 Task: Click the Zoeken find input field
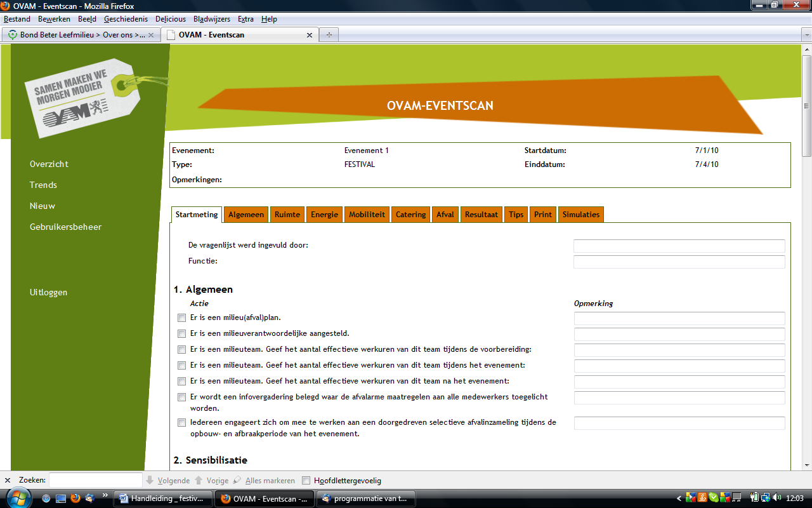(x=96, y=480)
